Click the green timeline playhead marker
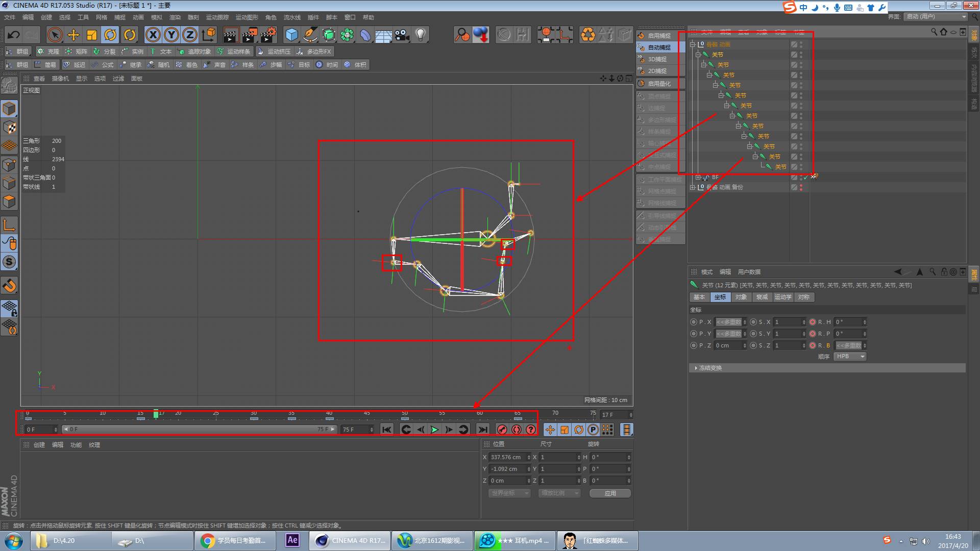 (156, 414)
